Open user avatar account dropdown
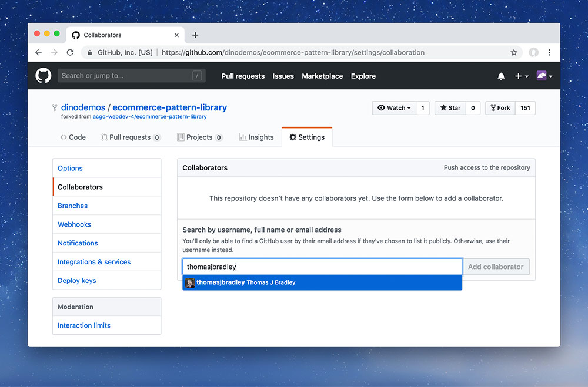Viewport: 588px width, 387px height. pyautogui.click(x=544, y=76)
